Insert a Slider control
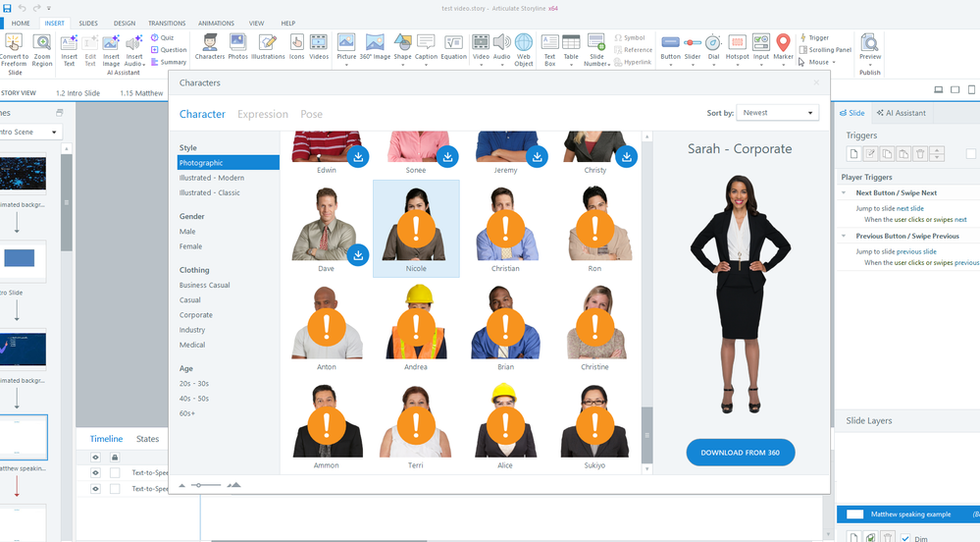Viewport: 980px width, 542px height. click(x=693, y=49)
